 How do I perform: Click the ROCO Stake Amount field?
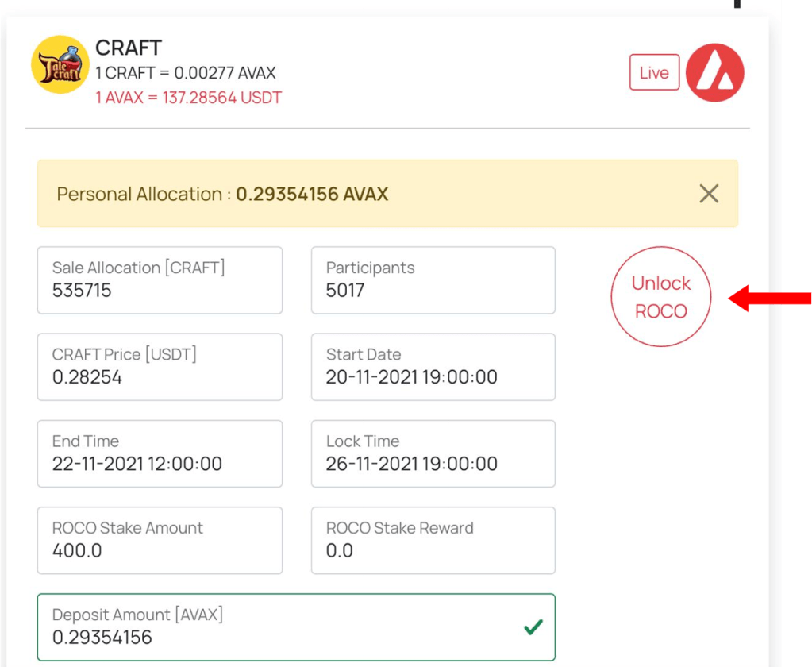160,540
